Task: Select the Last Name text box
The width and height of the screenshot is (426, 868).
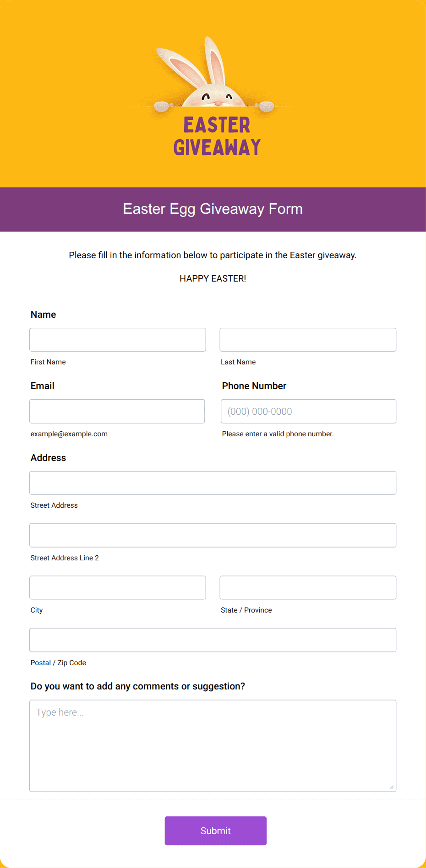Action: 308,340
